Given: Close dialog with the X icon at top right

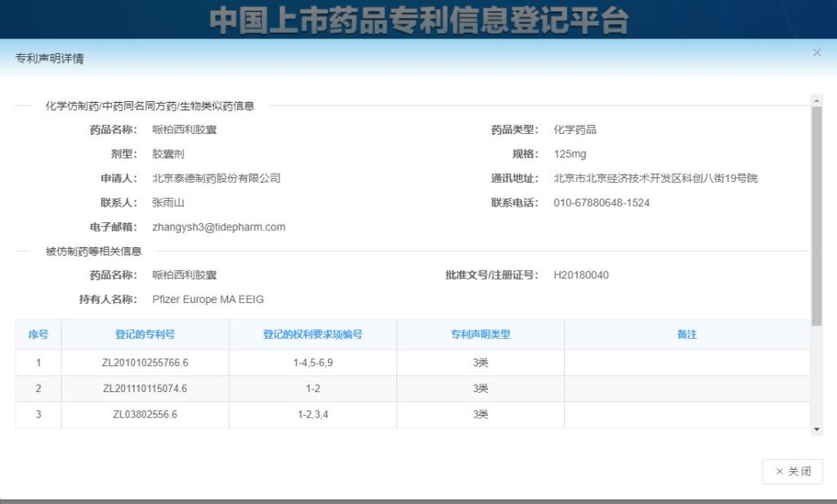Looking at the screenshot, I should click(817, 53).
